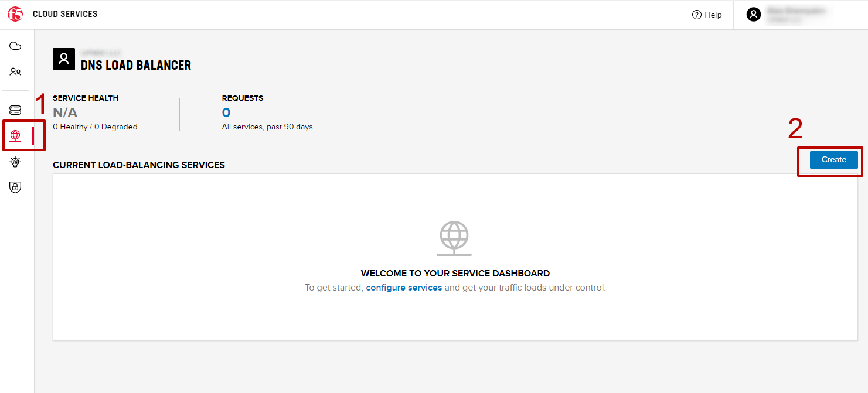Click the Help question mark icon
Image resolution: width=868 pixels, height=393 pixels.
click(696, 15)
